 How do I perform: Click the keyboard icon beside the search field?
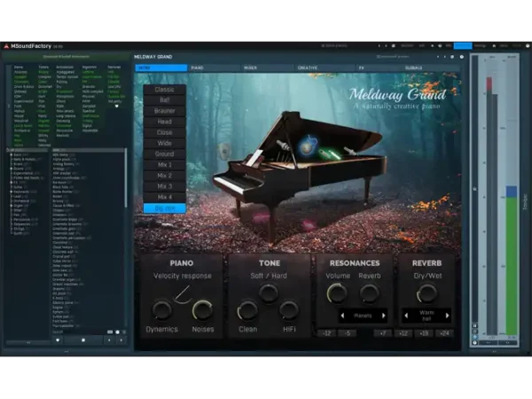pyautogui.click(x=110, y=332)
